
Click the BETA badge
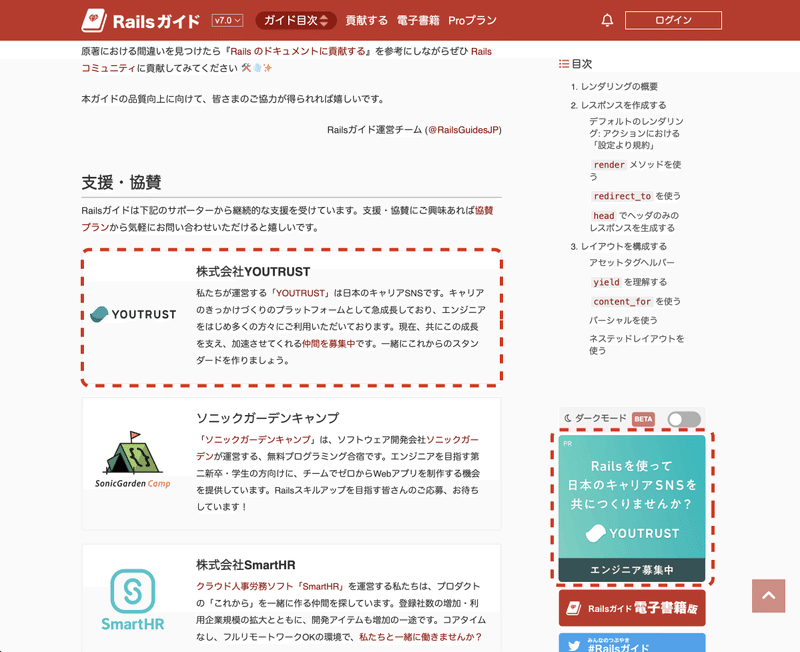pos(643,419)
